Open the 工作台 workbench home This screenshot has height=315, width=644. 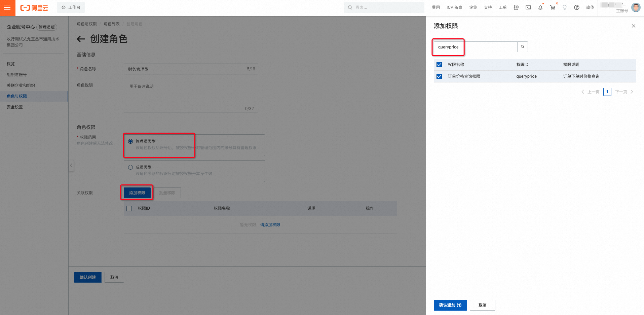(71, 7)
